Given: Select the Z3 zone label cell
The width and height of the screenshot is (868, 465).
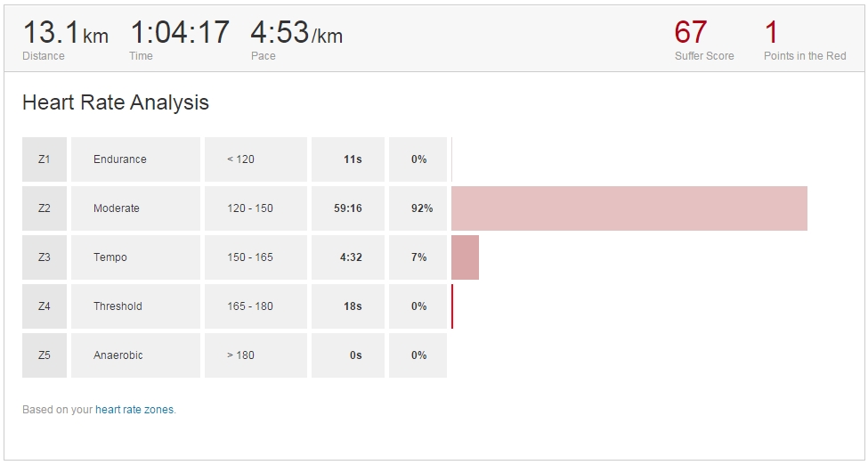Looking at the screenshot, I should coord(45,257).
